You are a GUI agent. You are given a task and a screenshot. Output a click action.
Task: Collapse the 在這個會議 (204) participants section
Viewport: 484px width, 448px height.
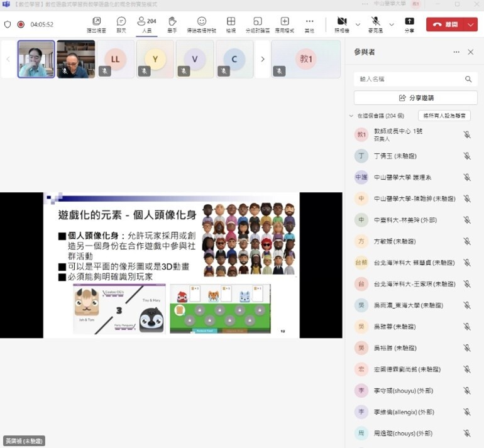351,116
